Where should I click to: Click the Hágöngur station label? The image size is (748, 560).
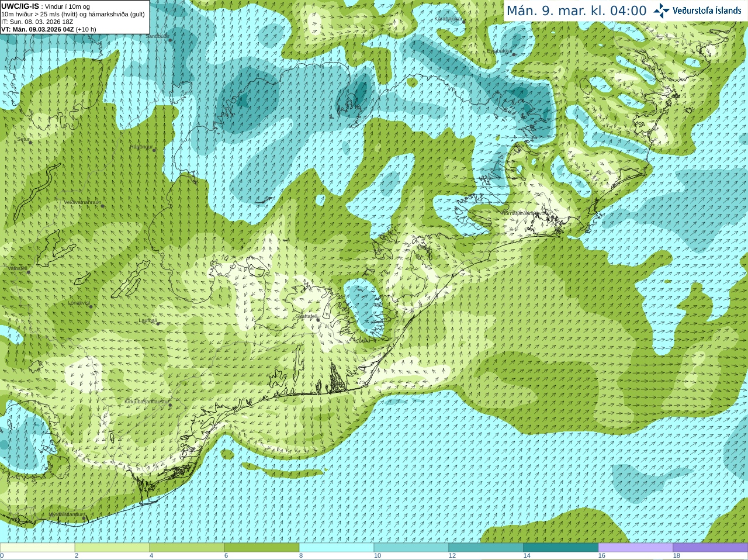[x=141, y=147]
